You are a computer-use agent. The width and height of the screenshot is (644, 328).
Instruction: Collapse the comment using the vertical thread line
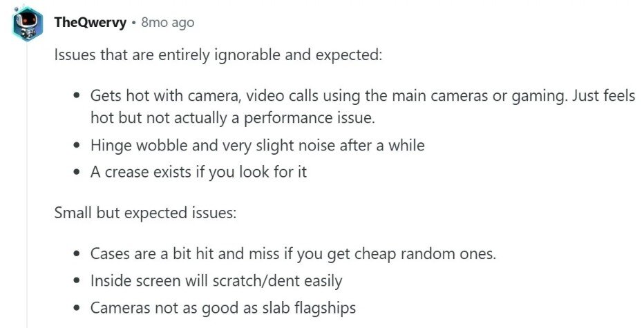click(x=27, y=185)
